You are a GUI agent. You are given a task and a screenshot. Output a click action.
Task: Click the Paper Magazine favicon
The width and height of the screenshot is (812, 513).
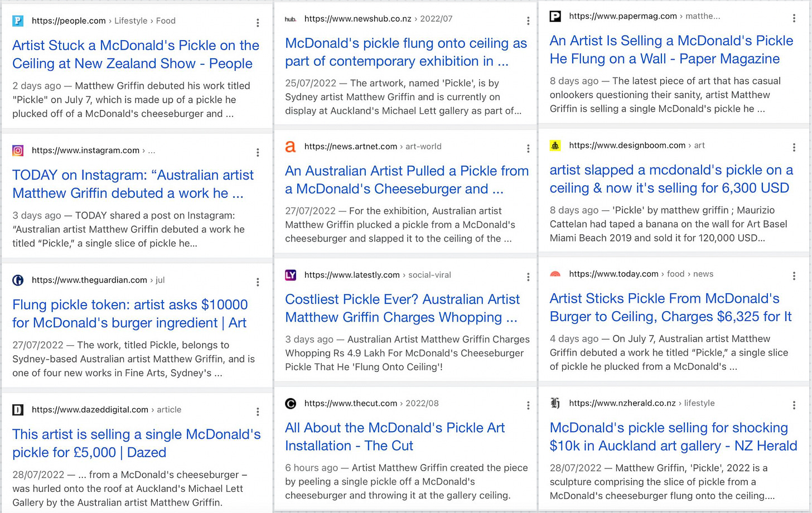click(555, 16)
